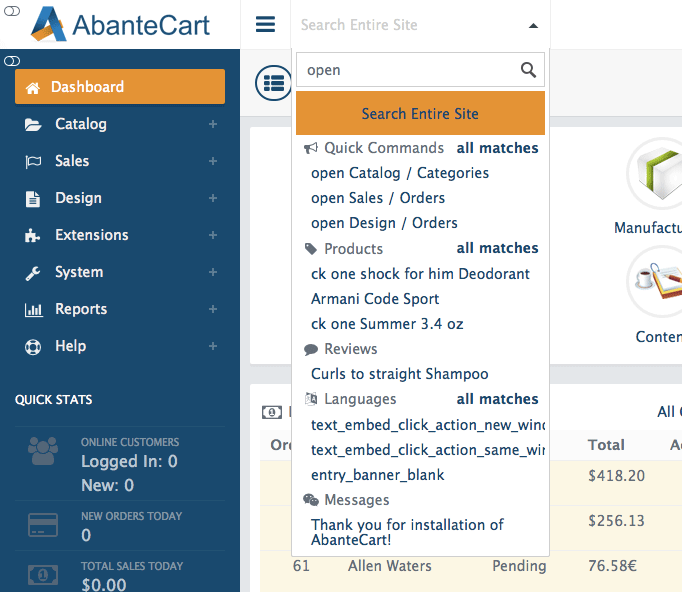Screen dimensions: 682x592
Task: Open text_embed_click_action_new_window language result
Action: [428, 425]
